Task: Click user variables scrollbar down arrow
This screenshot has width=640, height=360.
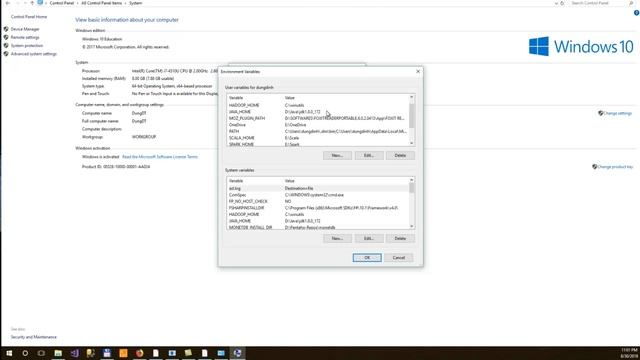Action: point(411,143)
